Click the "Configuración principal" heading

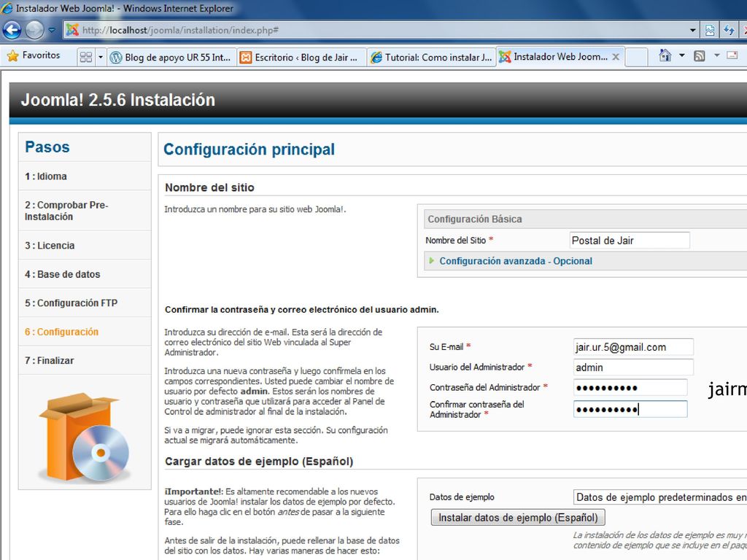coord(249,149)
